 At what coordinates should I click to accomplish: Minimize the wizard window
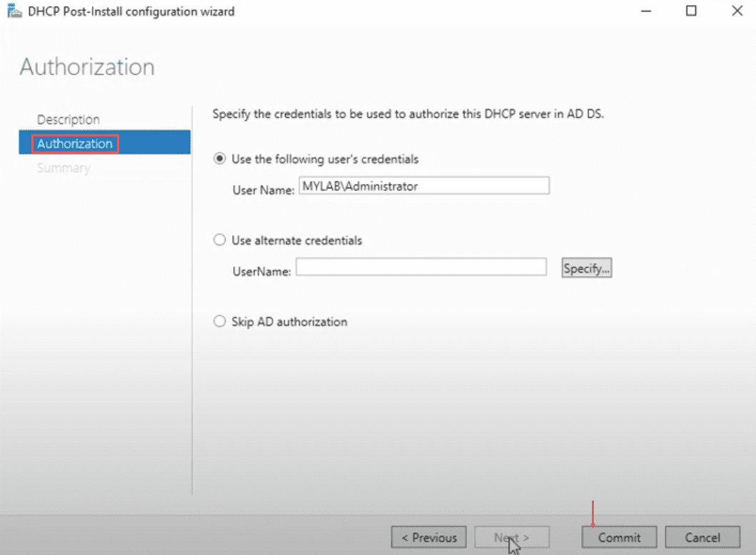click(x=645, y=11)
